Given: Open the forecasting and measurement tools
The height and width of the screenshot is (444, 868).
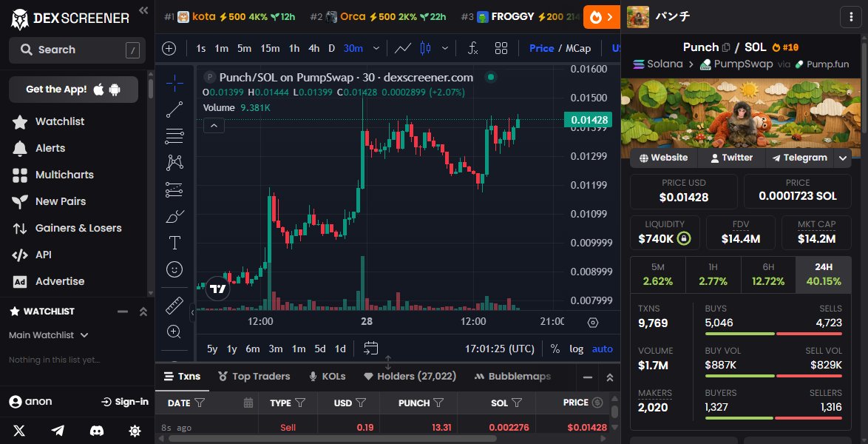Looking at the screenshot, I should click(x=174, y=189).
